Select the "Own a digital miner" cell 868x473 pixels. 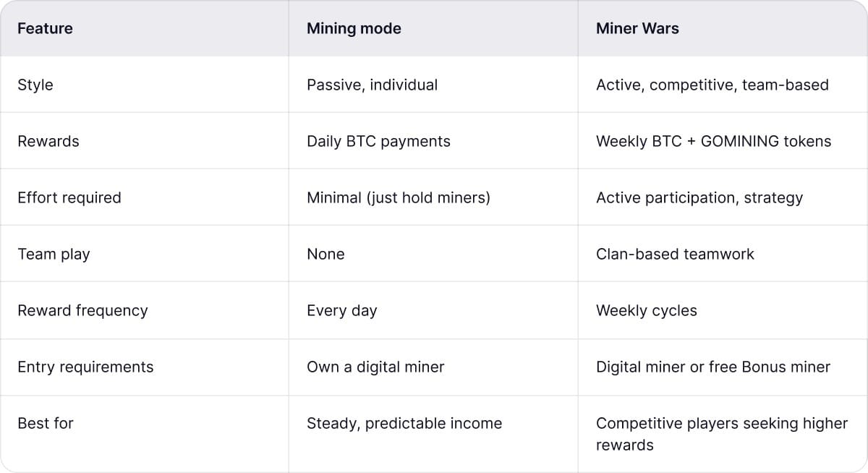(x=375, y=367)
